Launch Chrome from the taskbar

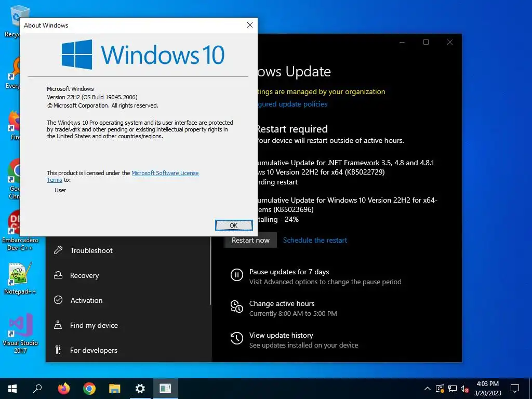[89, 388]
